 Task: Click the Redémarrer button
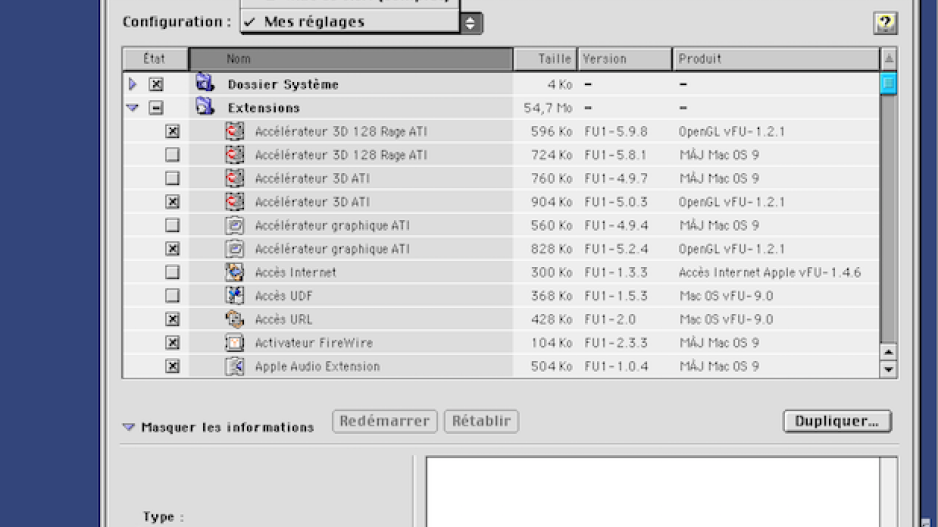coord(385,421)
